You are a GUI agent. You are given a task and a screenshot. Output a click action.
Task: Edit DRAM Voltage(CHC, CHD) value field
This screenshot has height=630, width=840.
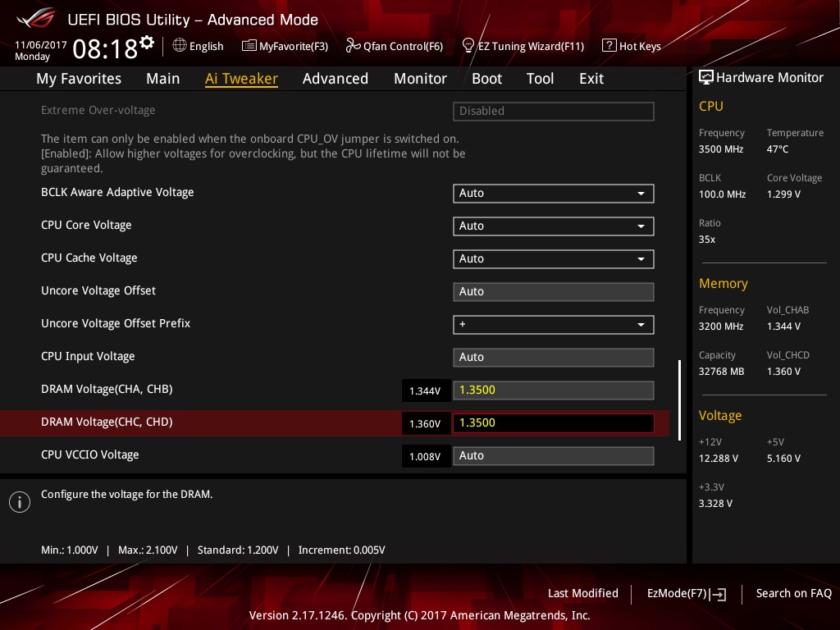554,423
